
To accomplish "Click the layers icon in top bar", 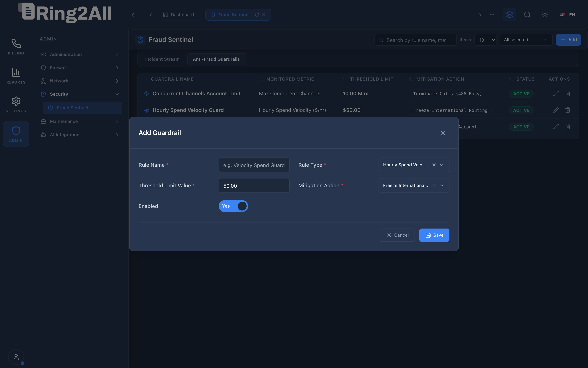I will pyautogui.click(x=510, y=15).
